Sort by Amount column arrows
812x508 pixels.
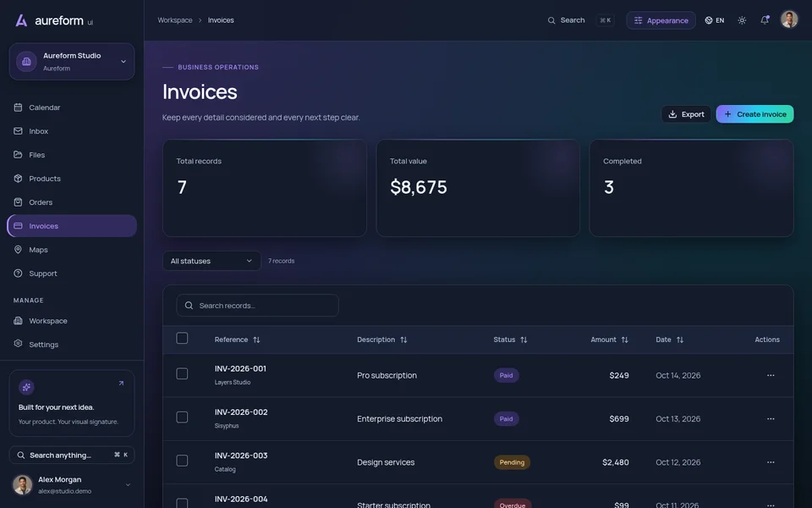pos(624,340)
